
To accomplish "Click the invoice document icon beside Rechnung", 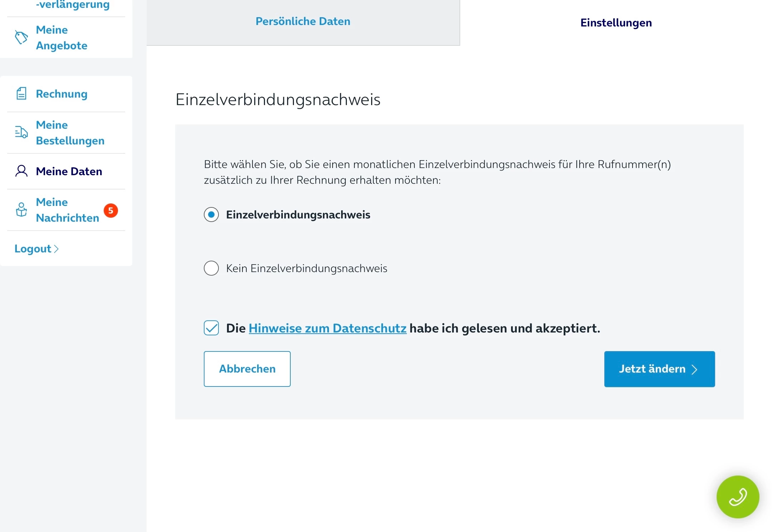I will point(21,94).
